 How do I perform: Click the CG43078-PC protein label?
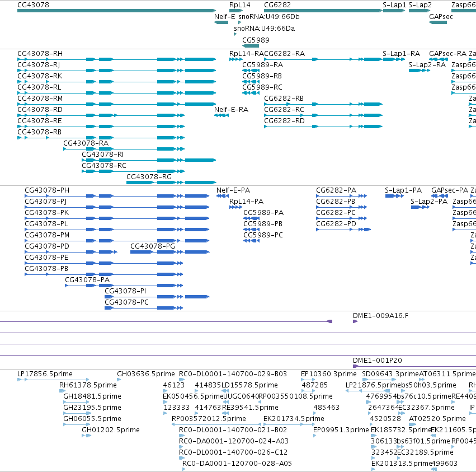126,302
